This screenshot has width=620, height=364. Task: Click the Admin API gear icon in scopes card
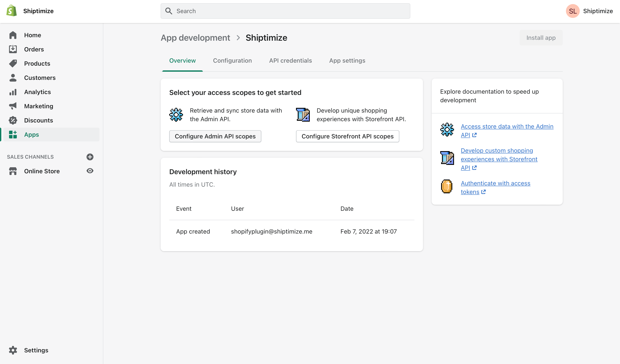tap(176, 115)
